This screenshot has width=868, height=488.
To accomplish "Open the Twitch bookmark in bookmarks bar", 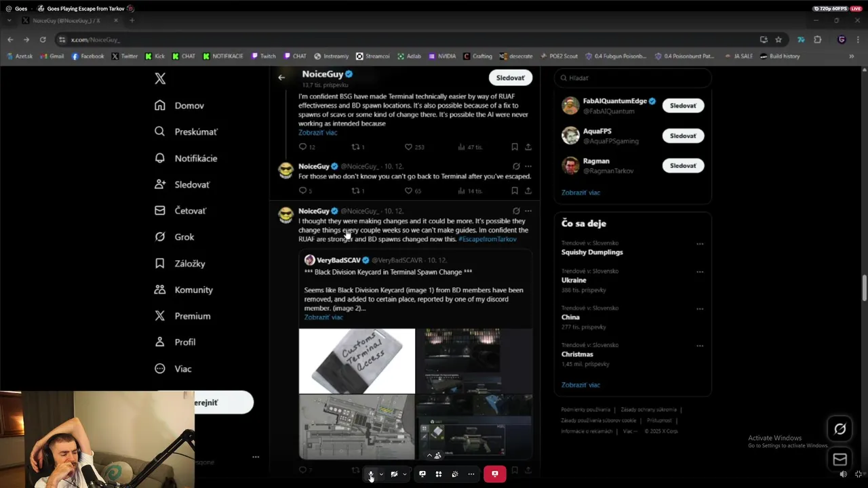I will click(264, 56).
